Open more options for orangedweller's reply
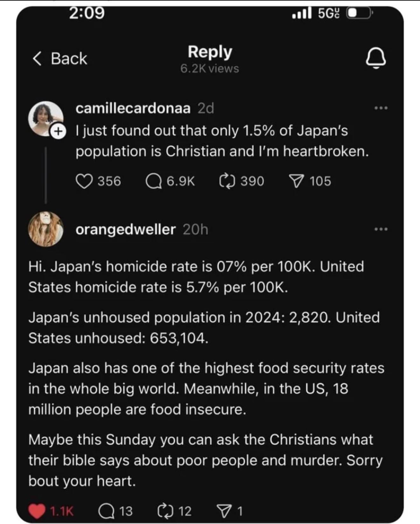This screenshot has width=420, height=524. tap(381, 229)
